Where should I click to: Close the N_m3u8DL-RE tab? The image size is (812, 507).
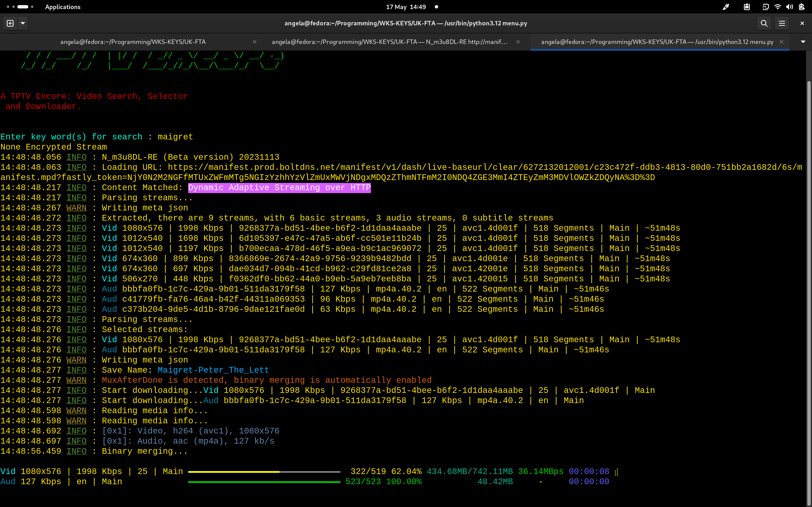pos(518,42)
